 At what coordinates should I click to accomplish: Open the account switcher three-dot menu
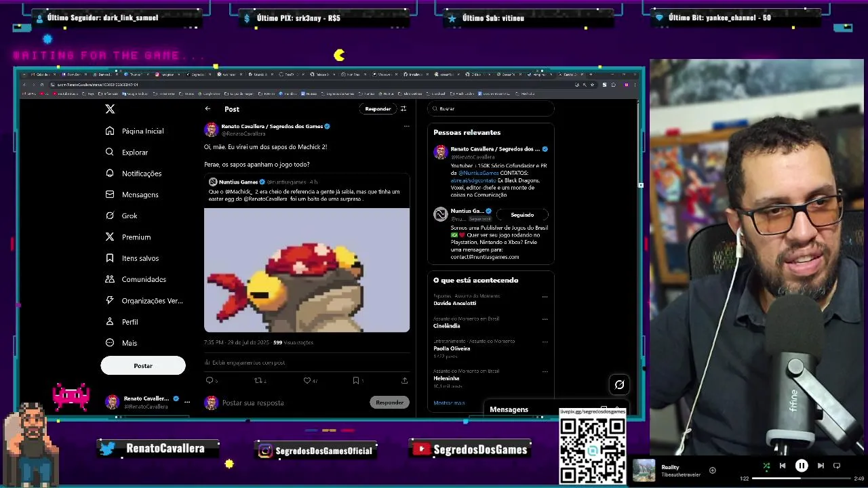point(187,402)
